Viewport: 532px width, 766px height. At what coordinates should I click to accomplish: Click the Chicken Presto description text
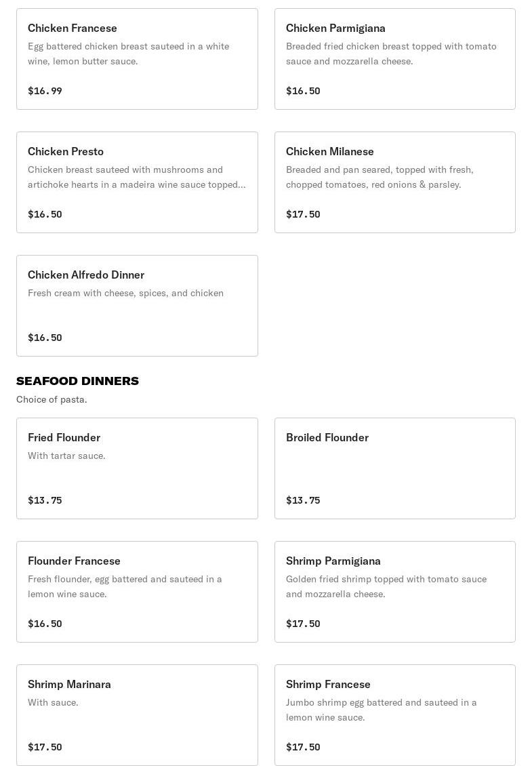tap(136, 177)
